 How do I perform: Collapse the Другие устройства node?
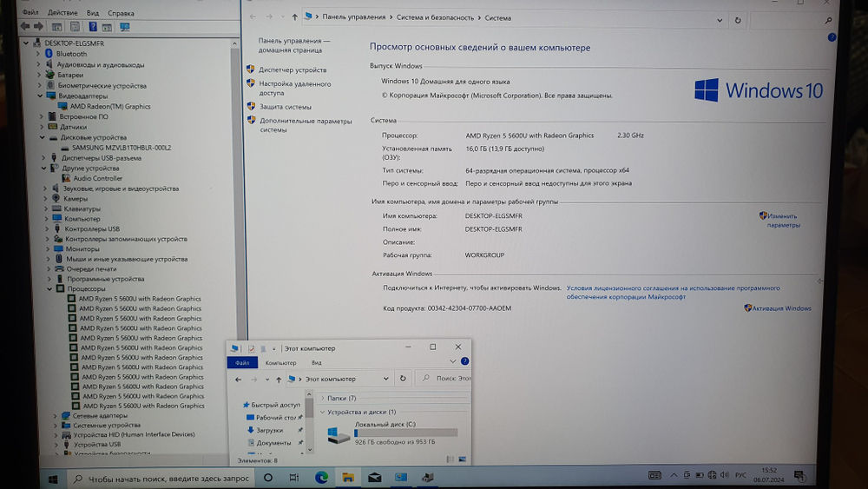click(x=43, y=168)
